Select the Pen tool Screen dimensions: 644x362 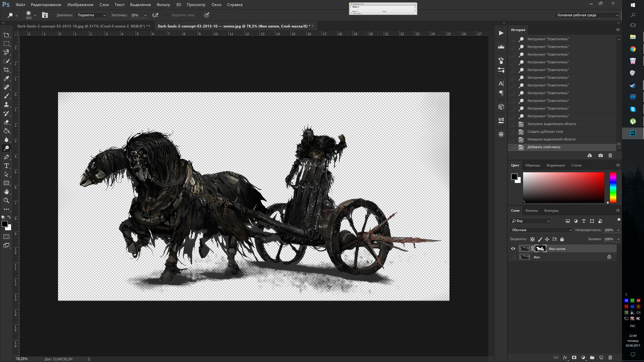coord(7,157)
